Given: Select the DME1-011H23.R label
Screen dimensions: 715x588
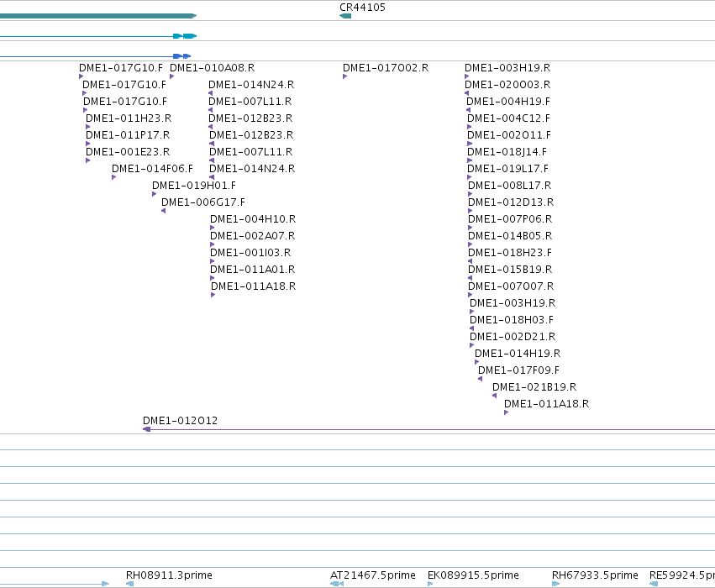Looking at the screenshot, I should 129,118.
